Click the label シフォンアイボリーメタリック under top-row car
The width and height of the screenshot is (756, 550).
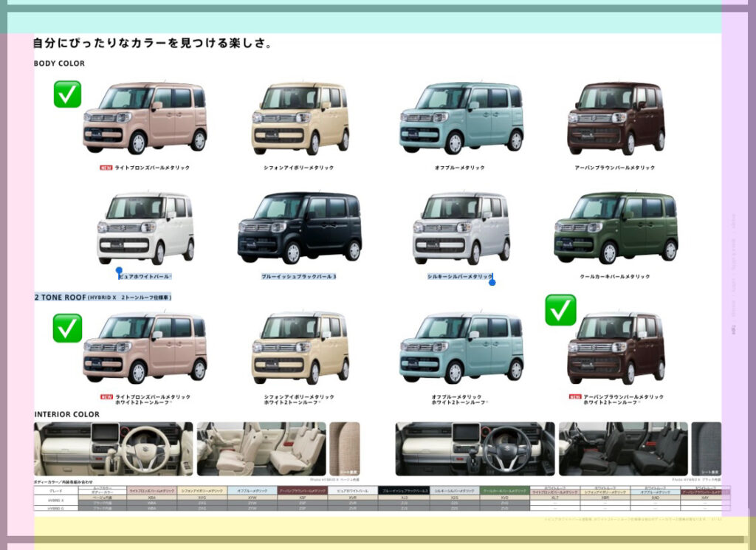coord(298,168)
